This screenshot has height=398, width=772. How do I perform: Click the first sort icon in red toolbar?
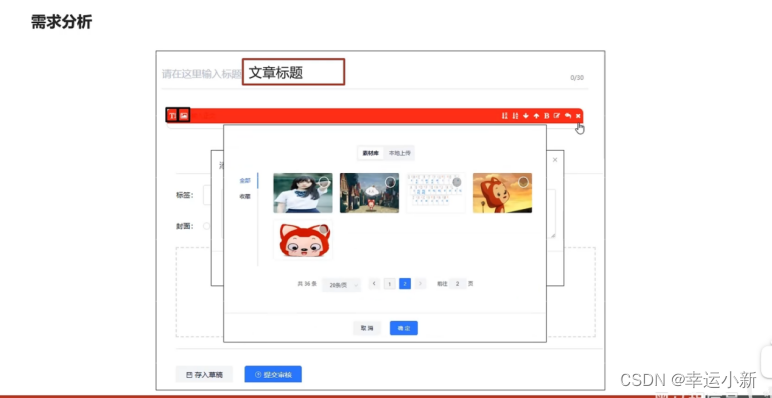(505, 116)
